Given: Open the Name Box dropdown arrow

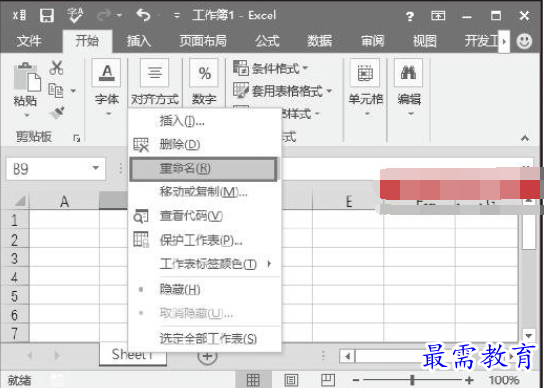Looking at the screenshot, I should [95, 168].
